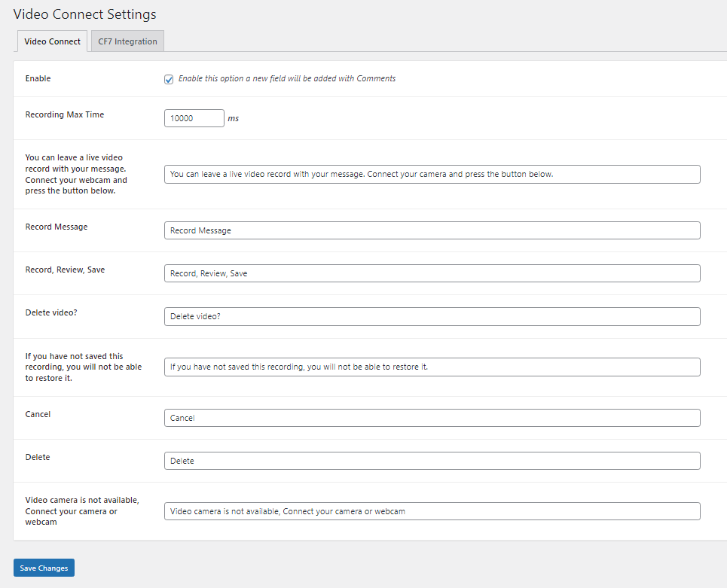This screenshot has height=588, width=727.
Task: Click the Delete video? text input
Action: [x=432, y=316]
